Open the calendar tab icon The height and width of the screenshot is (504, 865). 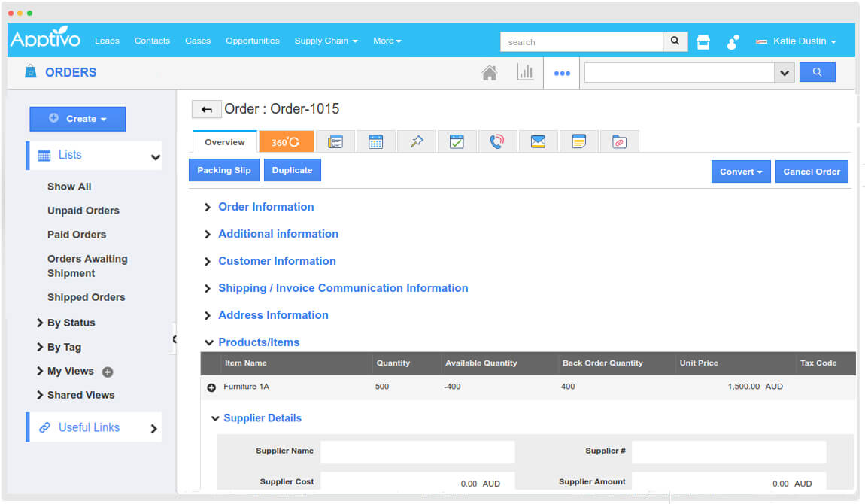point(375,141)
